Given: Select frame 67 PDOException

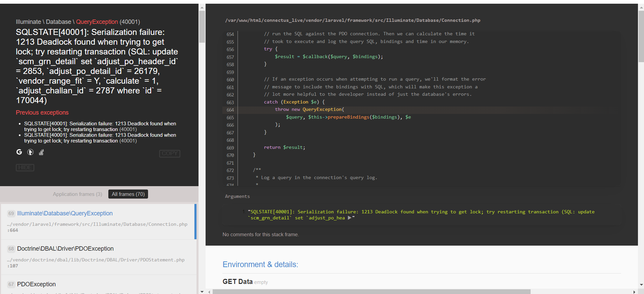Looking at the screenshot, I should click(98, 285).
